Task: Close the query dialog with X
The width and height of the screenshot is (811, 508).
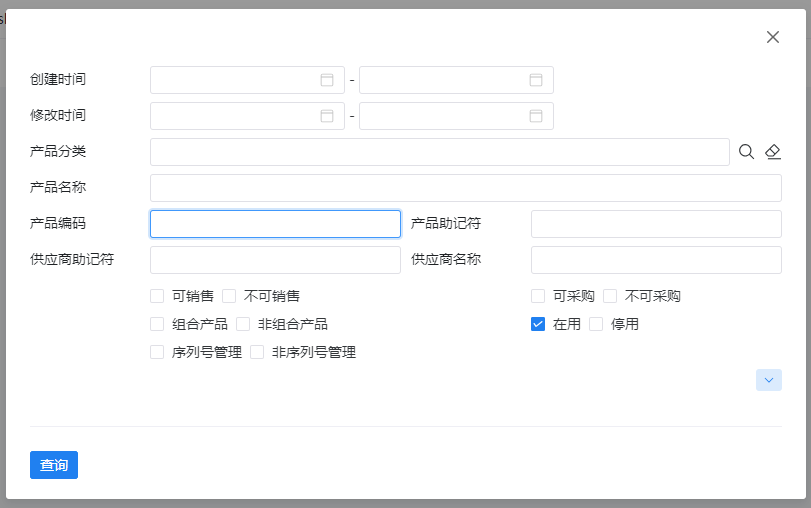Action: [773, 37]
